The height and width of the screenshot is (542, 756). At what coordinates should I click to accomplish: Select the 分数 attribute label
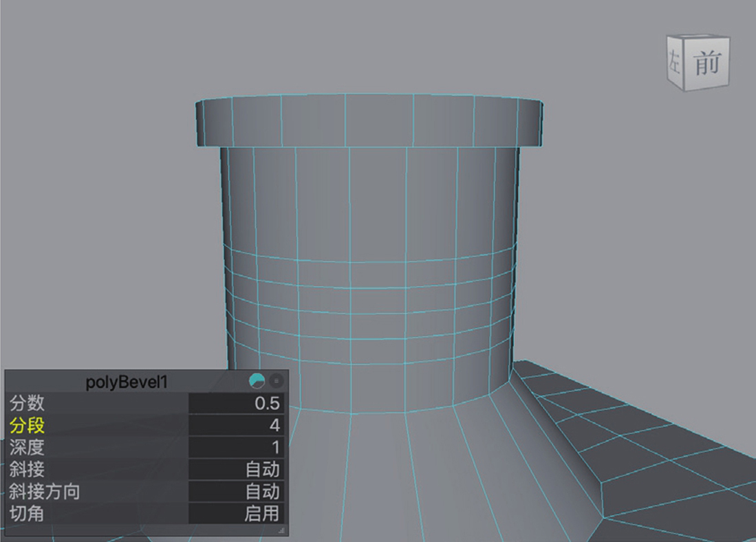(27, 404)
